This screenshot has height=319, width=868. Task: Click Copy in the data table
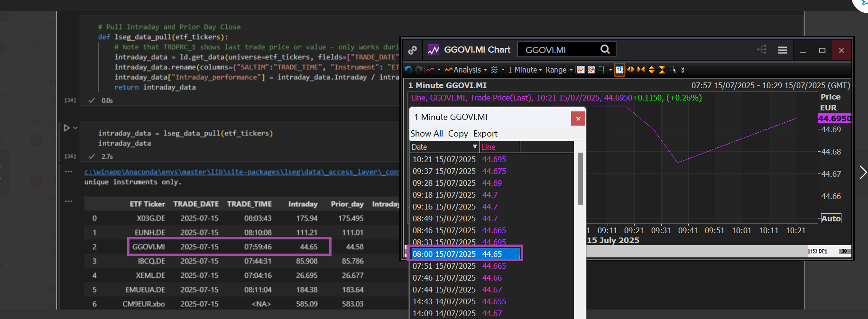pos(458,134)
